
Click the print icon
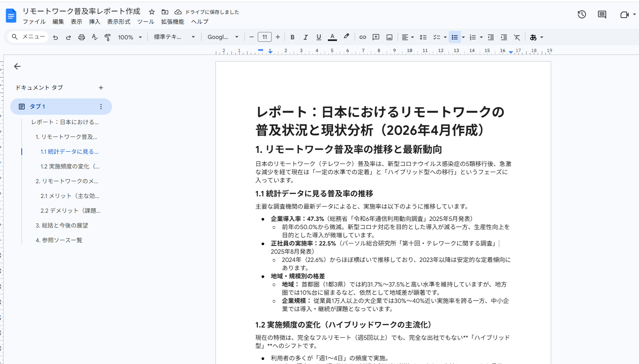point(82,37)
